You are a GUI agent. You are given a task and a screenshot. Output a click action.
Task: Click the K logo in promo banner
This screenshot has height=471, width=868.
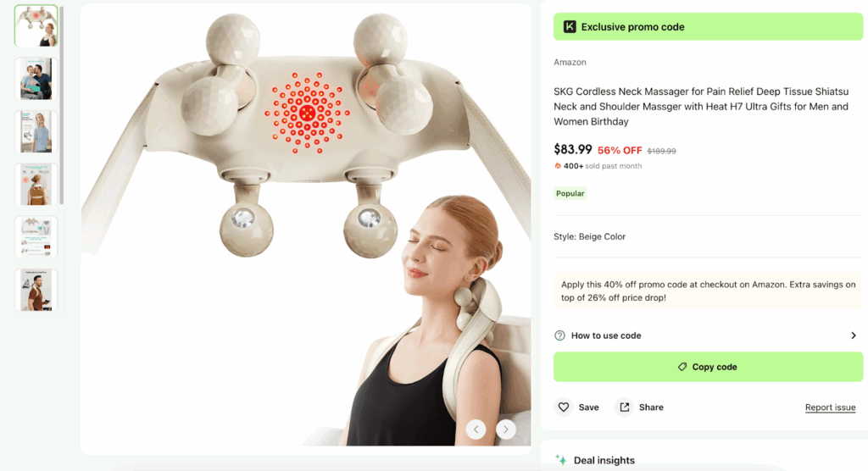570,27
